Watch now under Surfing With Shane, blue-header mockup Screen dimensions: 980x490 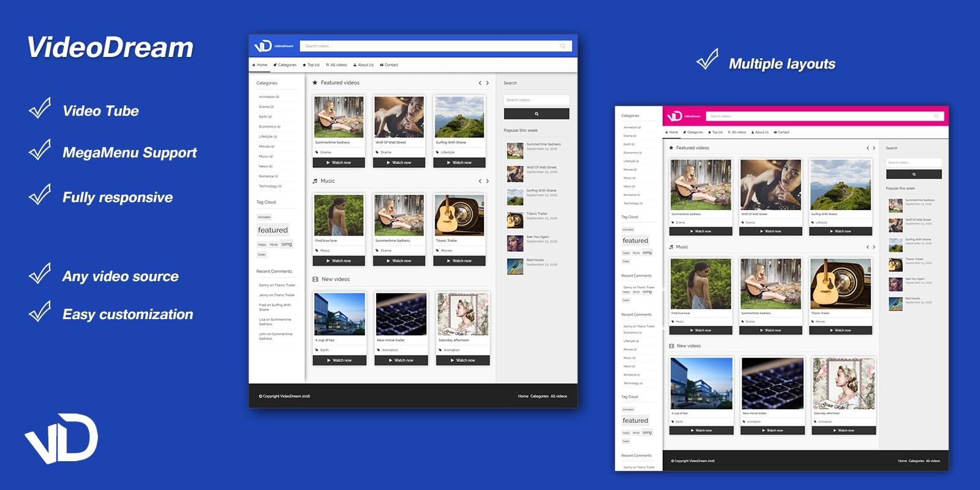pos(459,163)
